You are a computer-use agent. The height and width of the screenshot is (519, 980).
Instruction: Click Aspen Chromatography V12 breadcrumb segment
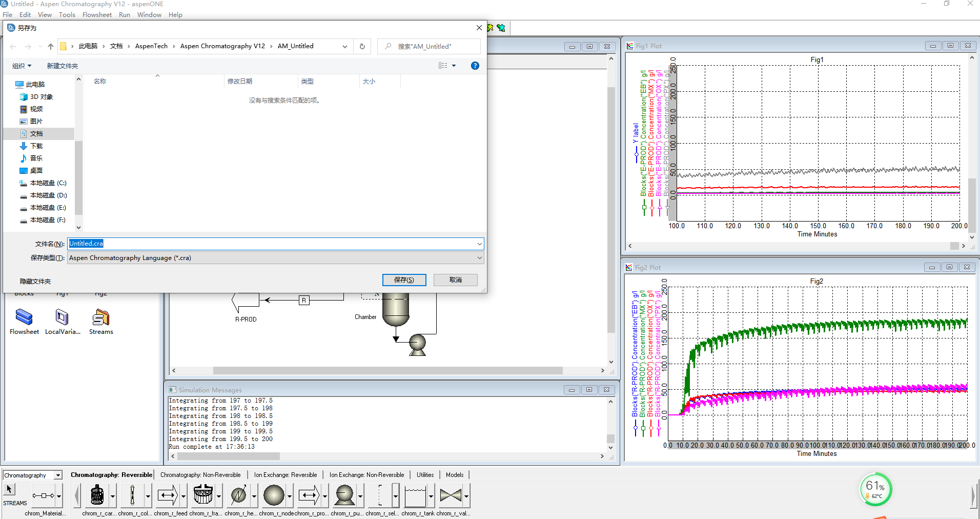pos(222,46)
